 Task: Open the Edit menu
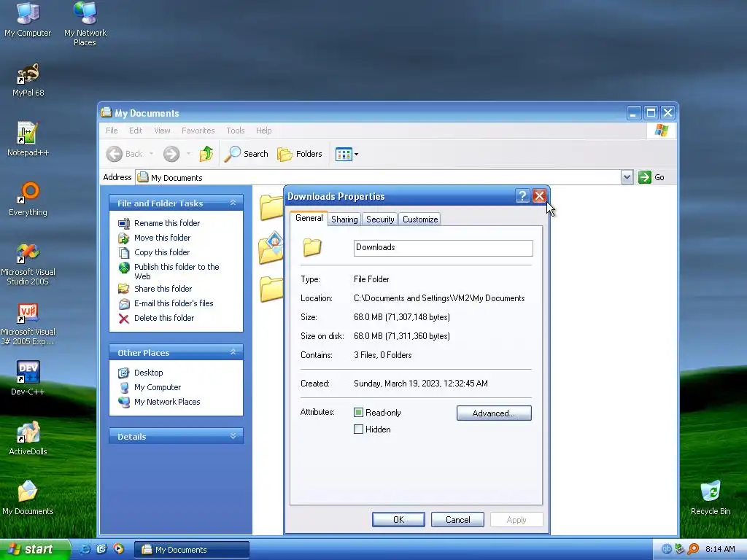(135, 131)
